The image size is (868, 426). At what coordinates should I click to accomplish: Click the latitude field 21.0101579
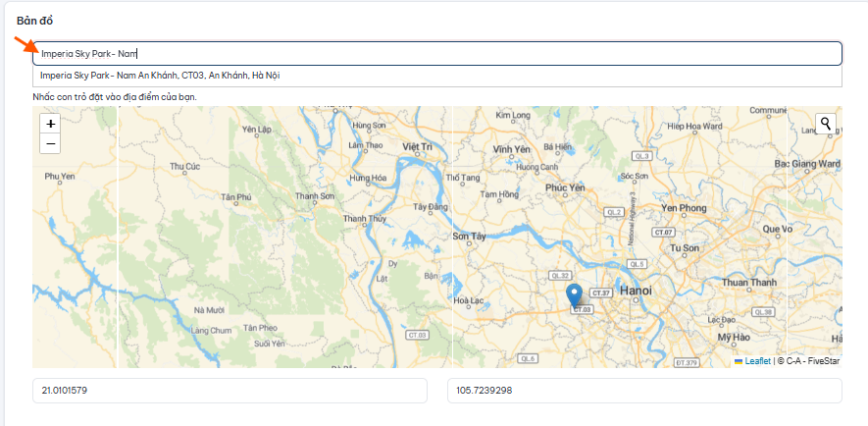click(230, 391)
